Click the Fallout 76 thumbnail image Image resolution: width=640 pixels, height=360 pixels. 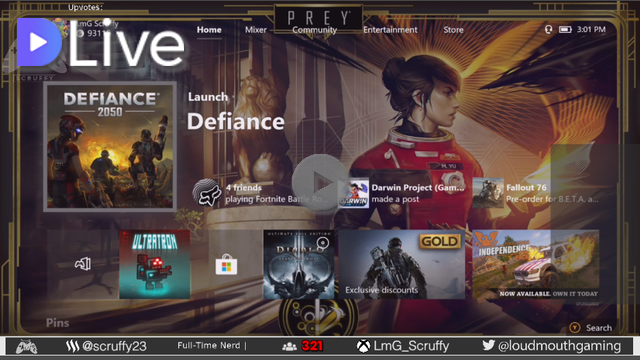[488, 193]
